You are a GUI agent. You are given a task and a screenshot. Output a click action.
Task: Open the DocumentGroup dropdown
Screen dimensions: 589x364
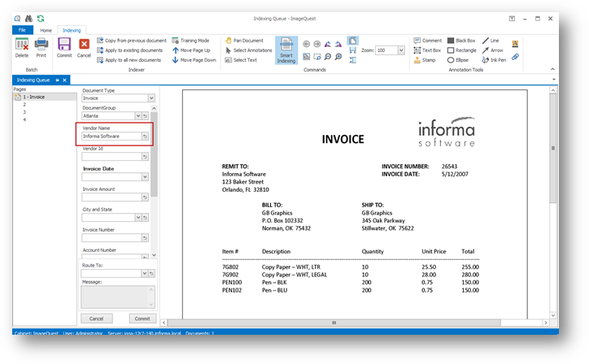(x=137, y=116)
